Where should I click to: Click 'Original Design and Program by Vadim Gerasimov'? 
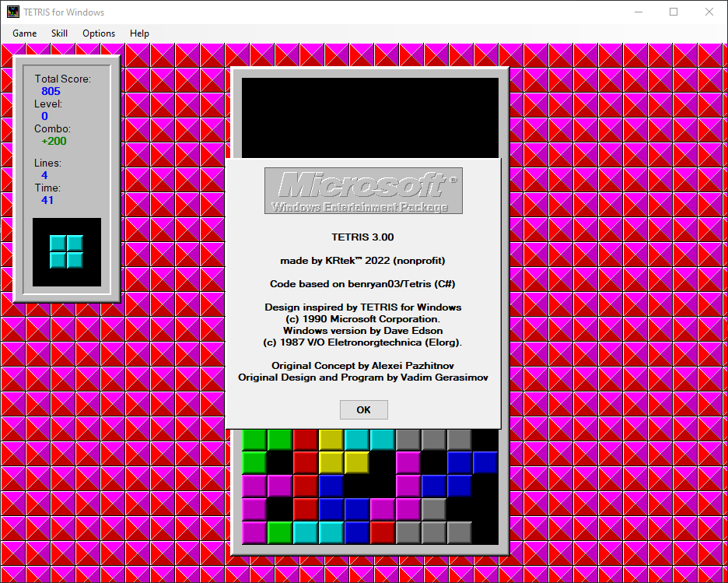(x=363, y=378)
